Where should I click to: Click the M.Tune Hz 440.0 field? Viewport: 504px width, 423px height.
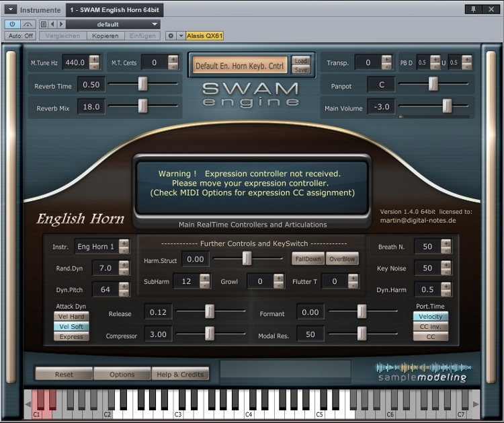(x=75, y=63)
